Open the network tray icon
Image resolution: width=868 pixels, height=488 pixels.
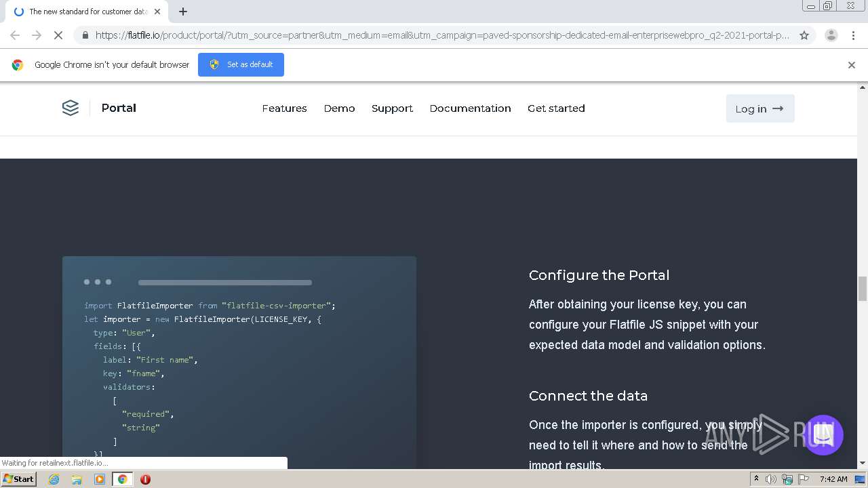click(787, 479)
